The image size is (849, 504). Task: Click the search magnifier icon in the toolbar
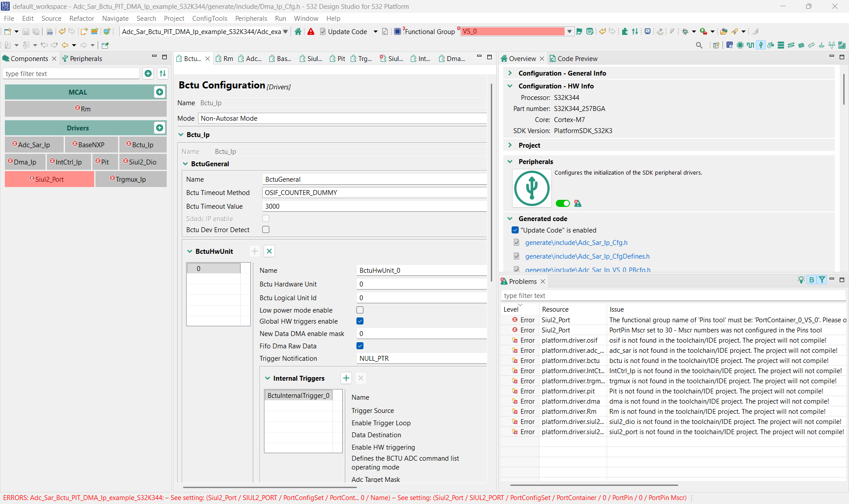tap(699, 45)
